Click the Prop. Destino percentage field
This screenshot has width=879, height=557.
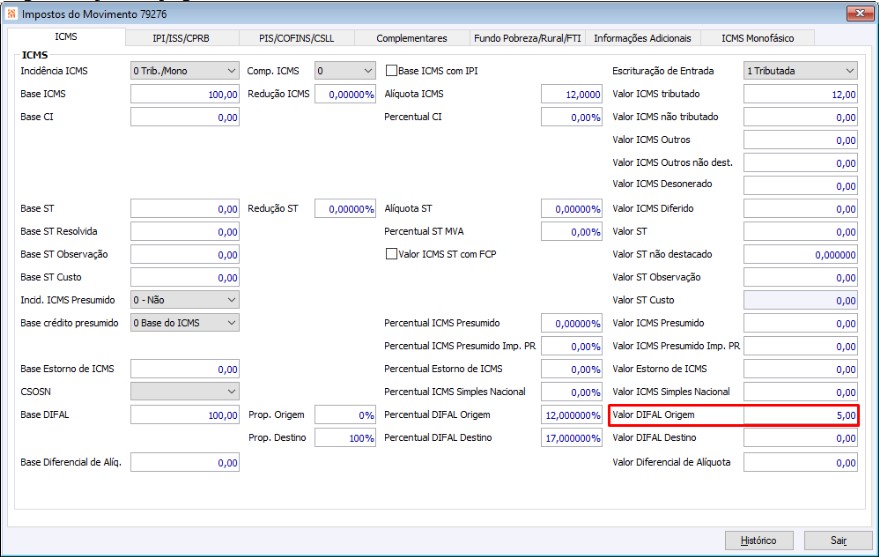345,438
